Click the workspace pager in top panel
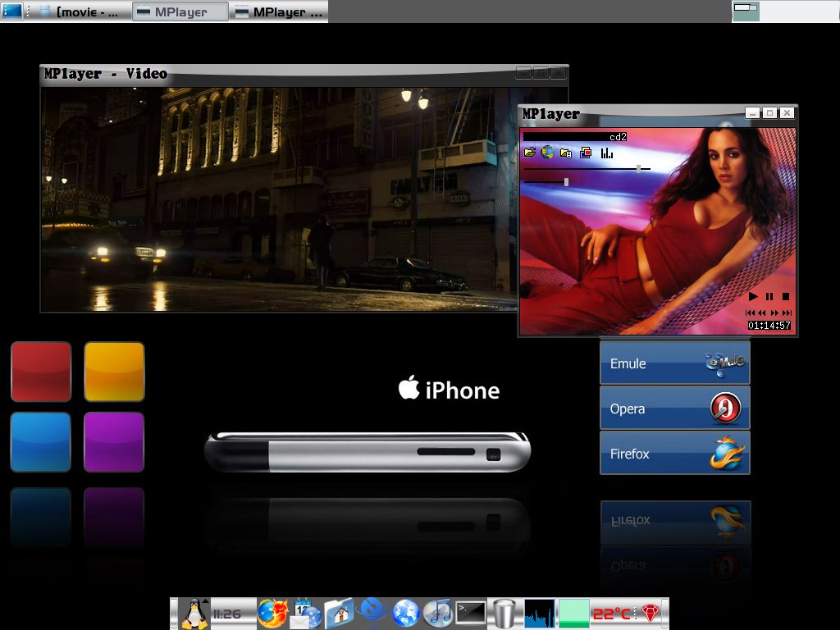The height and width of the screenshot is (630, 840). coord(785,11)
